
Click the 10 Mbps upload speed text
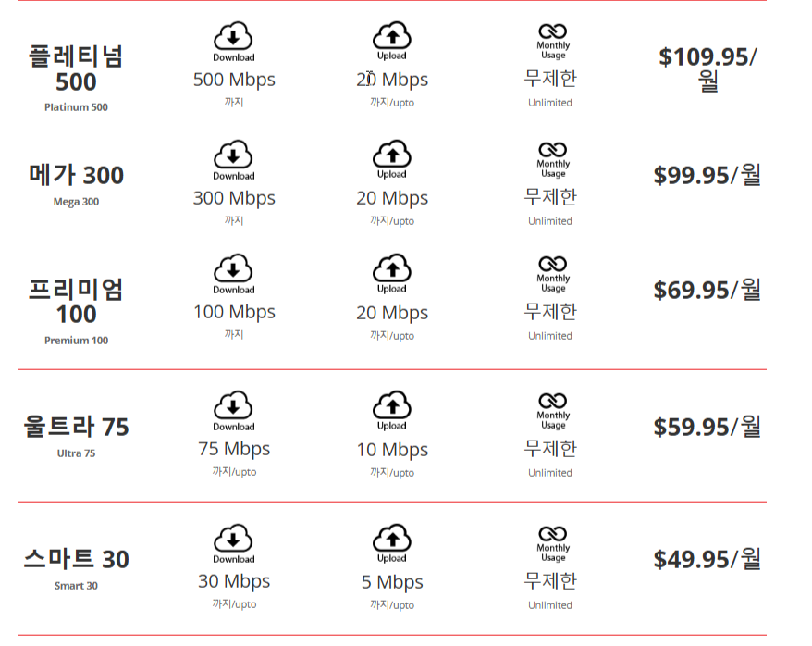[x=392, y=450]
